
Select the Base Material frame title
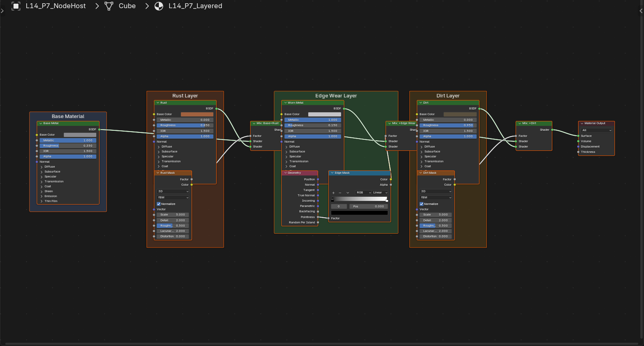click(68, 116)
